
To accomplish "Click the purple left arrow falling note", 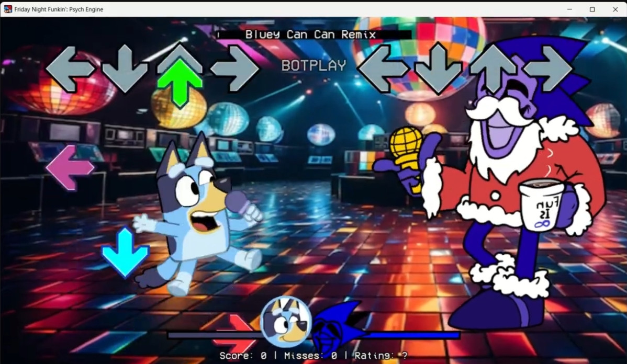I will point(70,167).
